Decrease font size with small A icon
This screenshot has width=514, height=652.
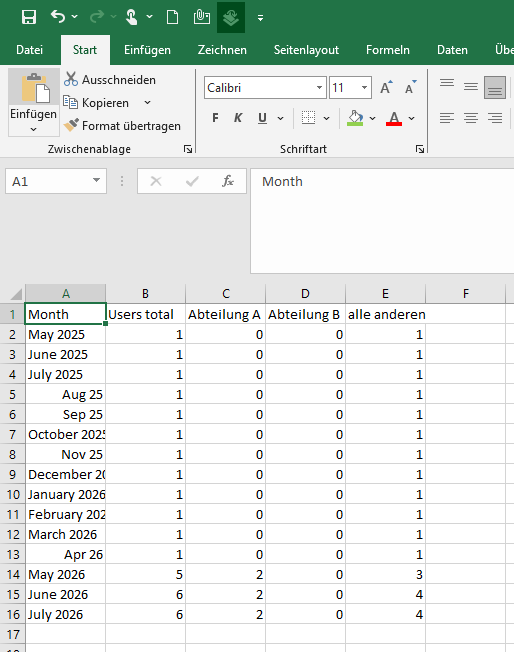click(410, 87)
